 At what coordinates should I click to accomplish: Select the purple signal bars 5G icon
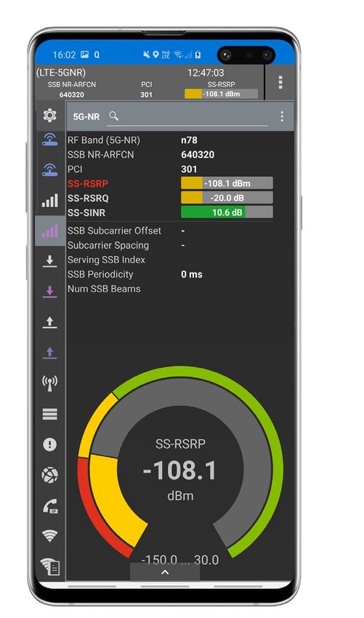(49, 231)
